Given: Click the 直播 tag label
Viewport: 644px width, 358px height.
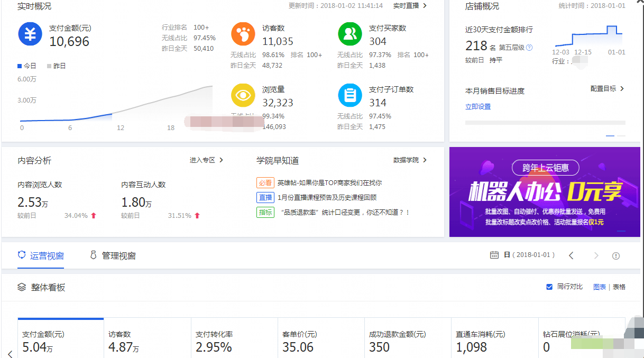Looking at the screenshot, I should (265, 197).
